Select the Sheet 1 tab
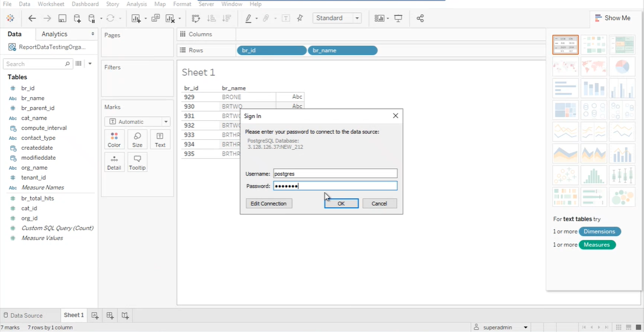Screen dimensions: 644x332 [73, 315]
